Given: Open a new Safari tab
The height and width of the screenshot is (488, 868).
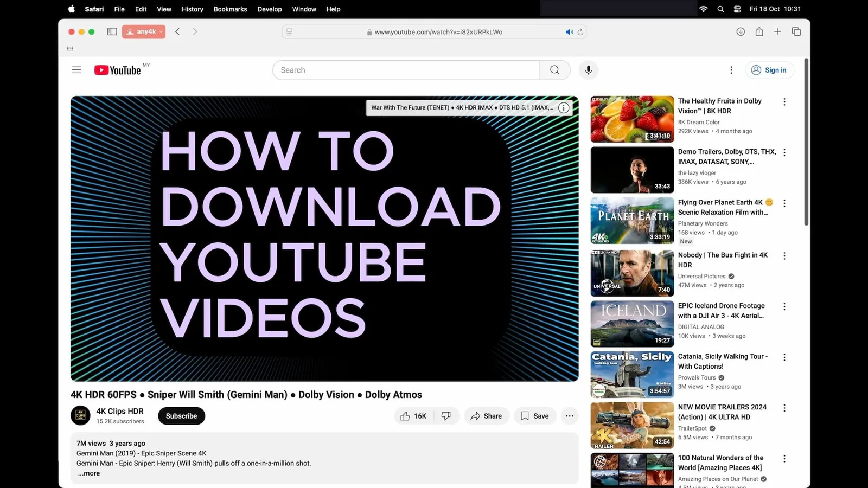Looking at the screenshot, I should [777, 31].
